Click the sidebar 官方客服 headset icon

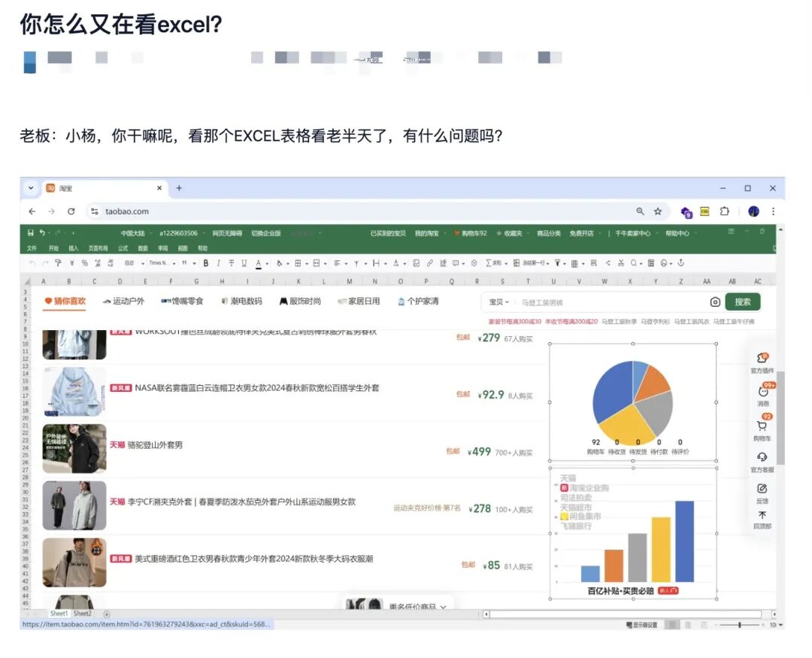pyautogui.click(x=762, y=457)
